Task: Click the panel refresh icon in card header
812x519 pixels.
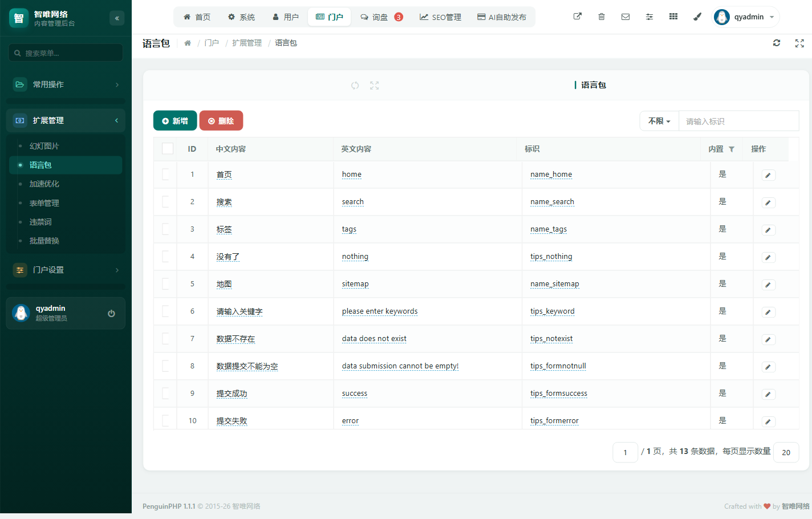Action: click(x=355, y=86)
